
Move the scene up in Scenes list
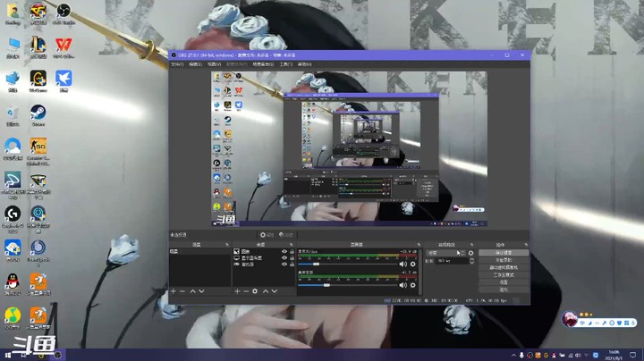click(192, 291)
